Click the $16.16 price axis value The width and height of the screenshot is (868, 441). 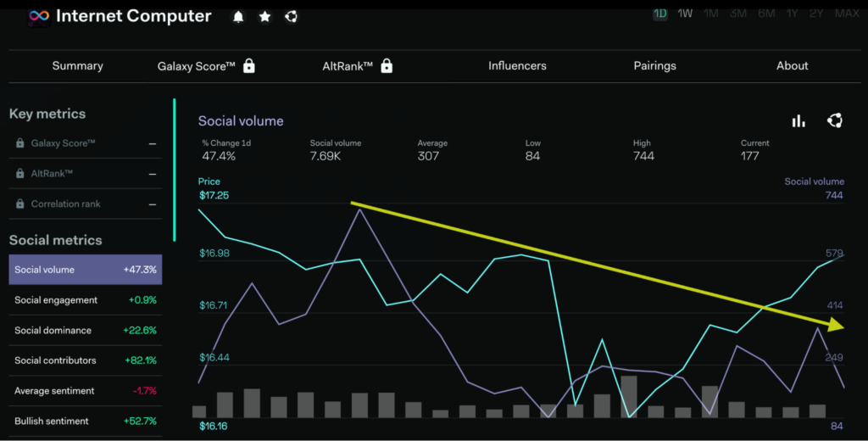tap(213, 426)
